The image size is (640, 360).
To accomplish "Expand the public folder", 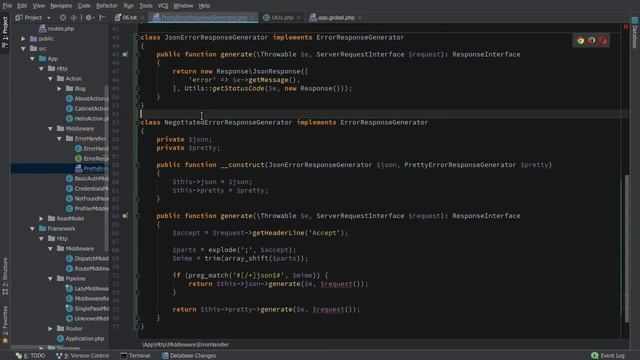I will tap(23, 38).
